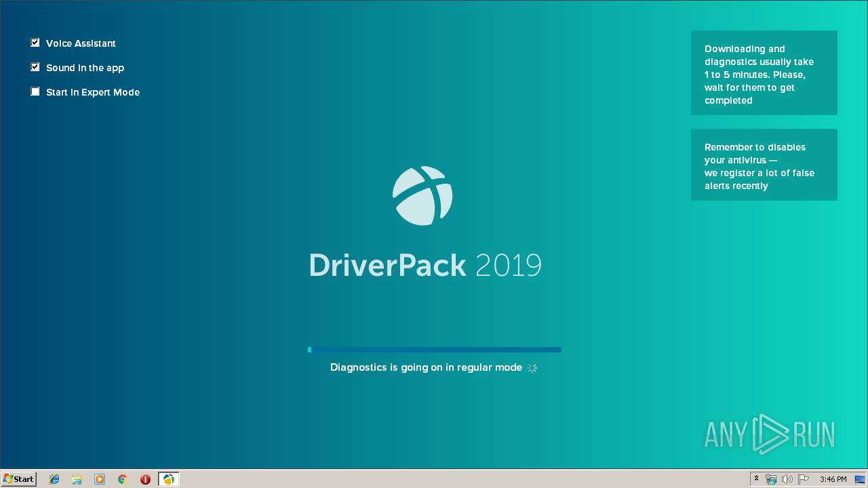Image resolution: width=868 pixels, height=488 pixels.
Task: Uncheck Sound in the app
Action: [x=35, y=67]
